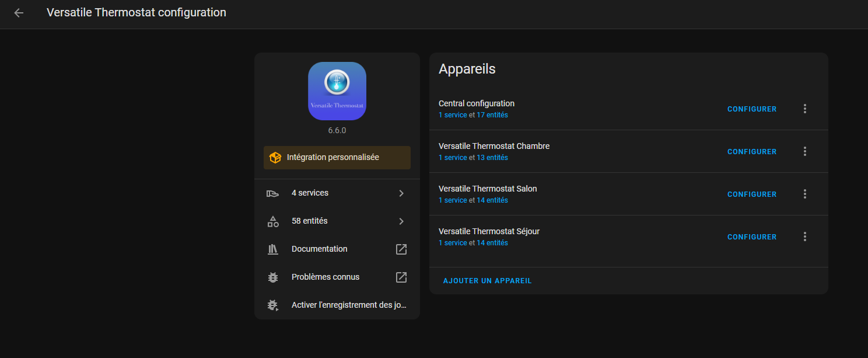This screenshot has width=868, height=358.
Task: Click the orange custom integration cube icon
Action: coord(275,158)
